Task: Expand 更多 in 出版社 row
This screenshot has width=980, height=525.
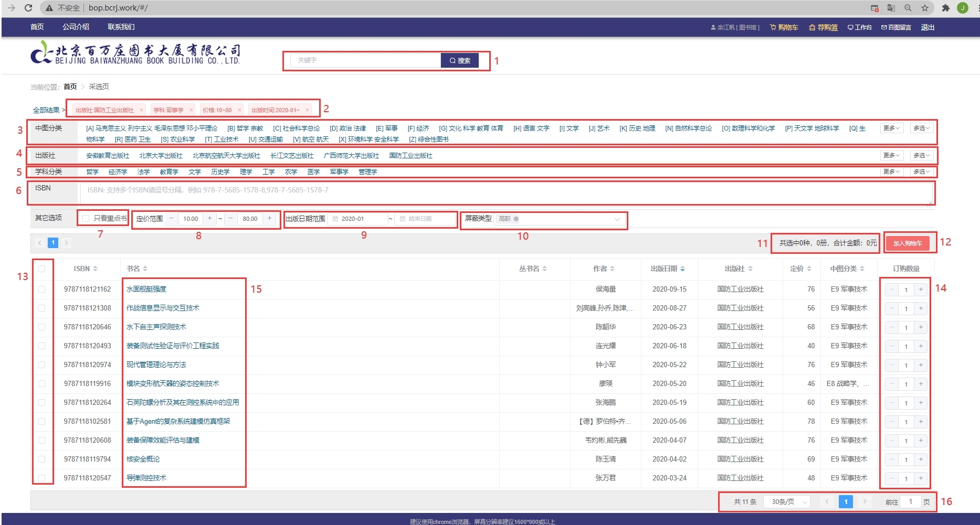Action: tap(891, 156)
